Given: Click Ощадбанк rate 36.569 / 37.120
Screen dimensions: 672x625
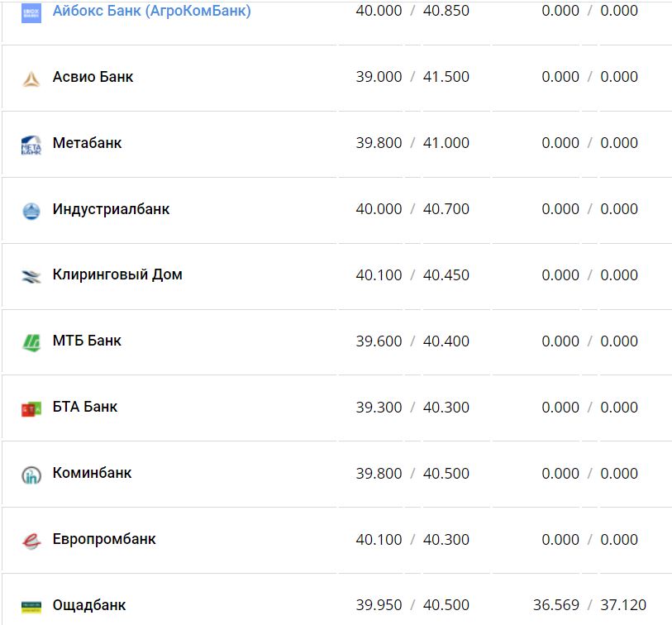Looking at the screenshot, I should coord(589,605).
